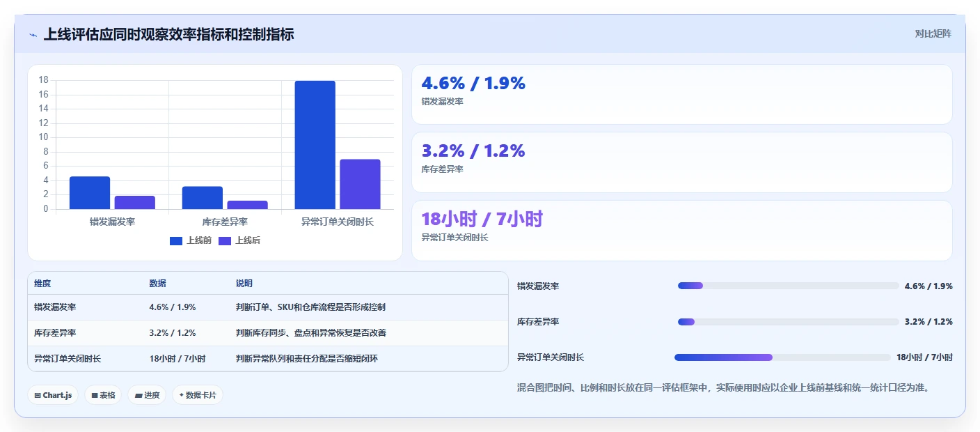Click progress value 18小时 / 7小时

click(924, 357)
